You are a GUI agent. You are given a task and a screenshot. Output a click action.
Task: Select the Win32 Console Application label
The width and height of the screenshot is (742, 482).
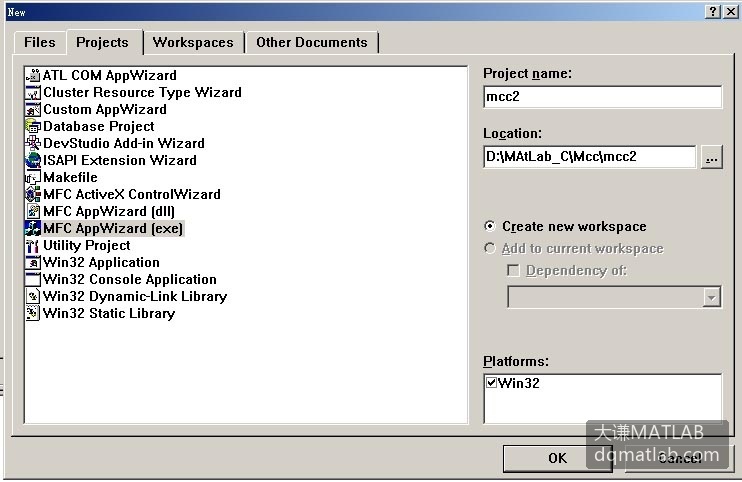point(130,280)
